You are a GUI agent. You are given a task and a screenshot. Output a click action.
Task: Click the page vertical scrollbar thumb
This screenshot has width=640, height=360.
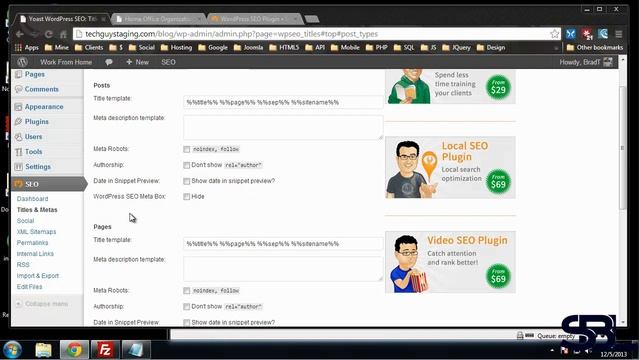click(x=622, y=148)
